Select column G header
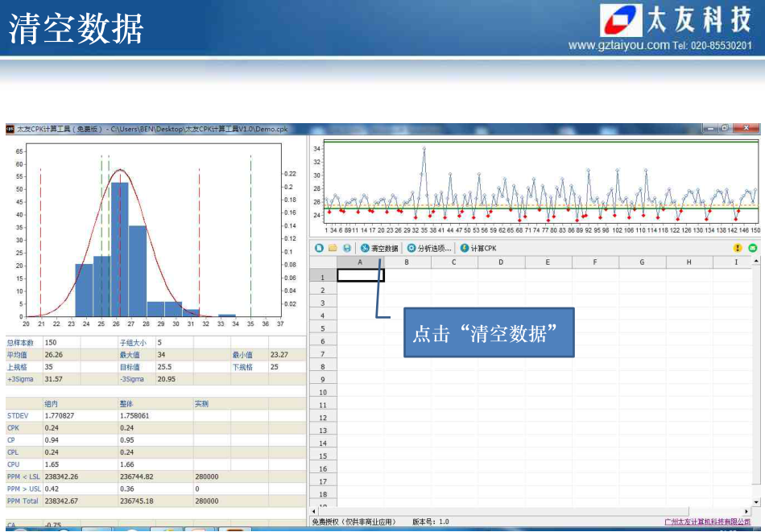Image resolution: width=765 pixels, height=532 pixels. pyautogui.click(x=642, y=262)
